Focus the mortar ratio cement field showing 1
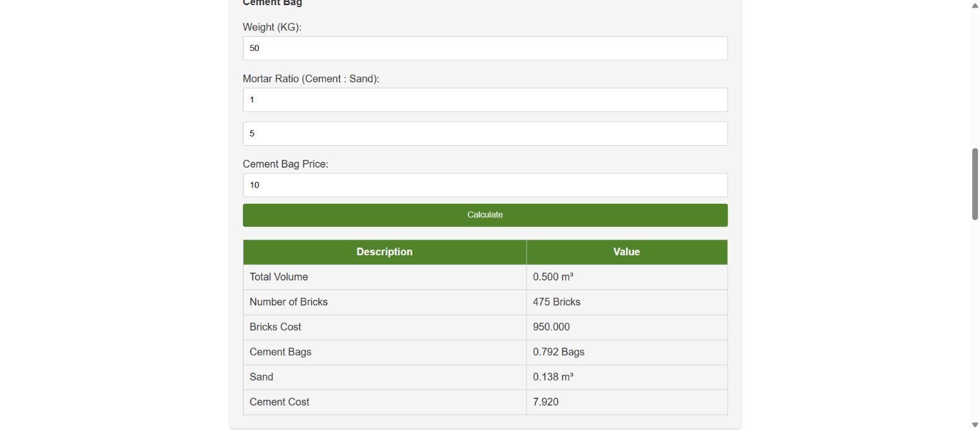The height and width of the screenshot is (430, 980). [485, 100]
